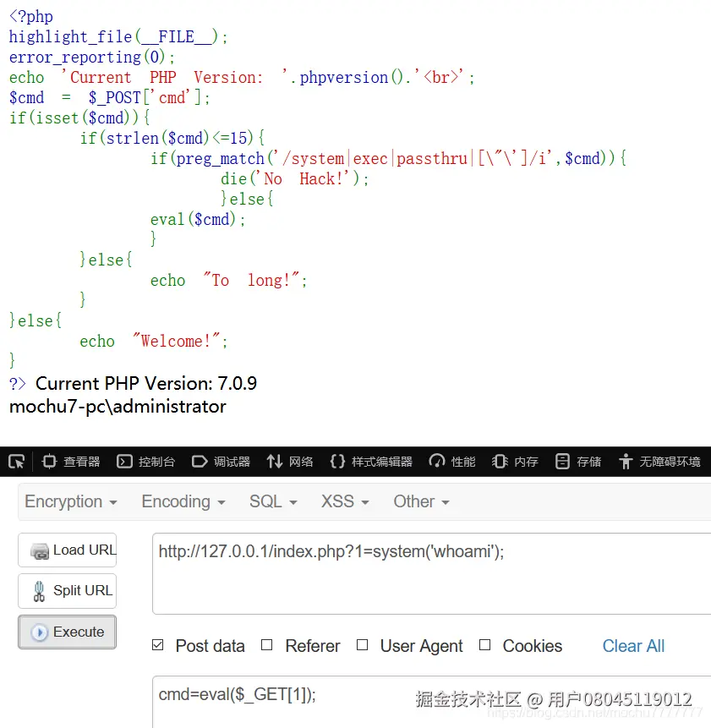The width and height of the screenshot is (711, 728).
Task: Focus the URL input field with index.php
Action: tap(432, 574)
